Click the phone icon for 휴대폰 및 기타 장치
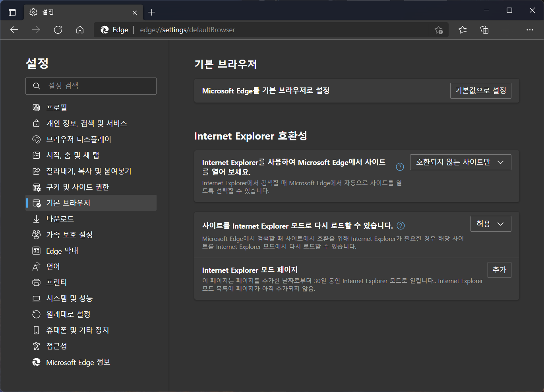Image resolution: width=544 pixels, height=392 pixels. click(x=36, y=330)
